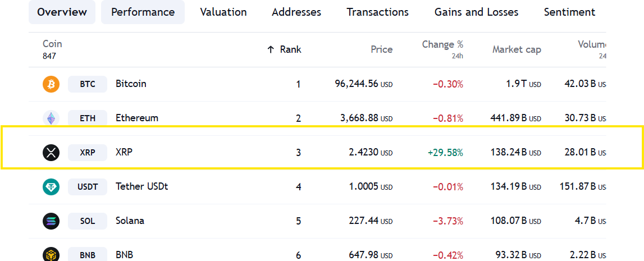The height and width of the screenshot is (261, 644).
Task: Open the Gains and Losses tab
Action: [x=476, y=12]
